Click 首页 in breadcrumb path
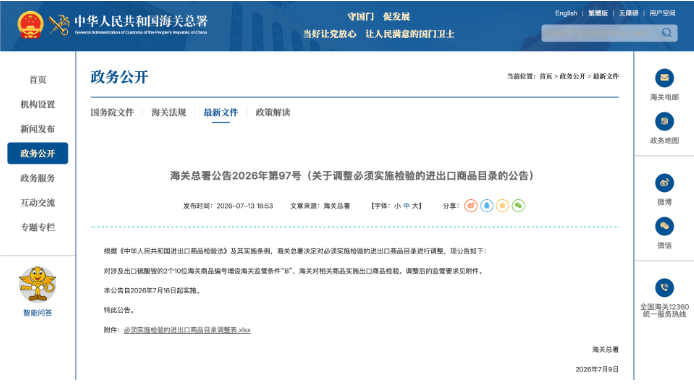This screenshot has width=694, height=389. tap(546, 76)
